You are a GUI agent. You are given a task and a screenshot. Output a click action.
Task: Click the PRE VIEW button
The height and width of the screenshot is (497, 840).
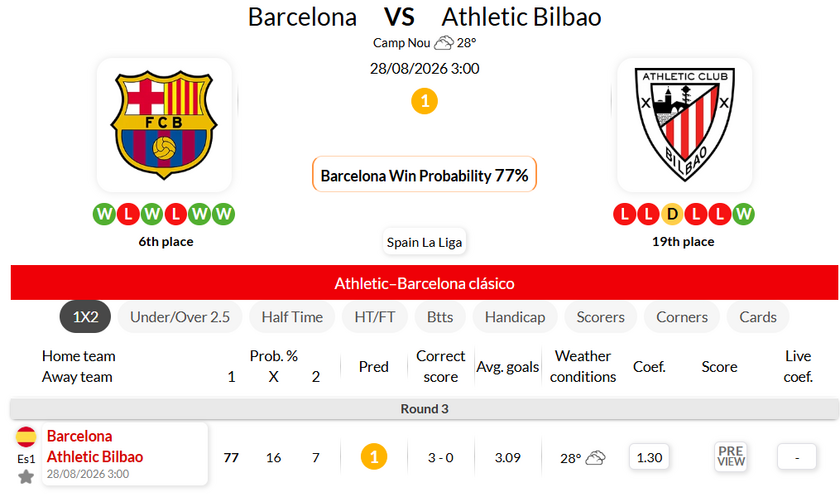[731, 457]
